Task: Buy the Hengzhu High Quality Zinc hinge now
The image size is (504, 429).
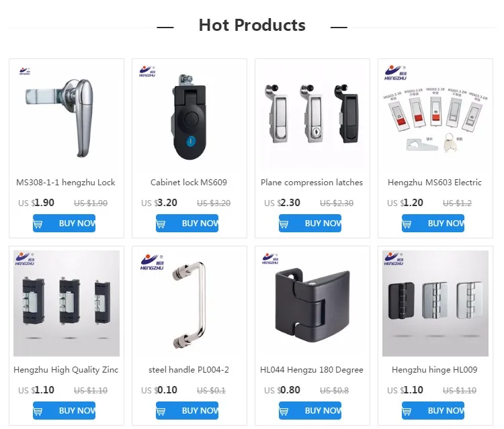Action: click(64, 410)
